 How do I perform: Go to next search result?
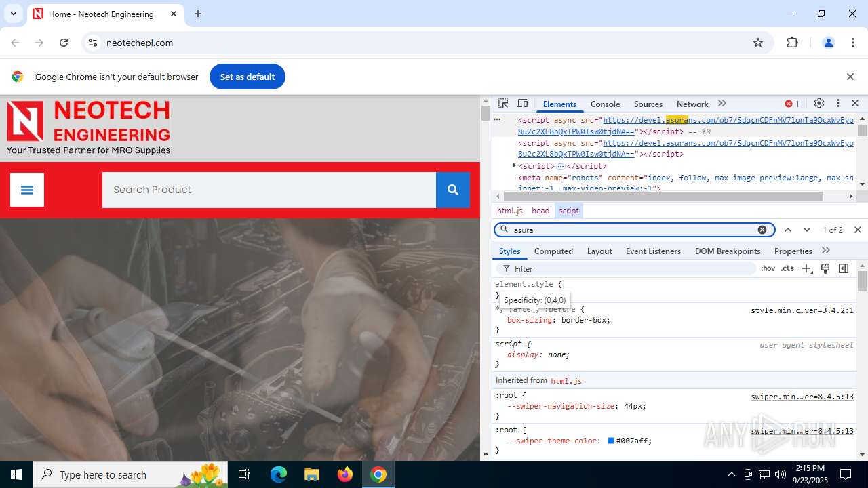coord(807,230)
